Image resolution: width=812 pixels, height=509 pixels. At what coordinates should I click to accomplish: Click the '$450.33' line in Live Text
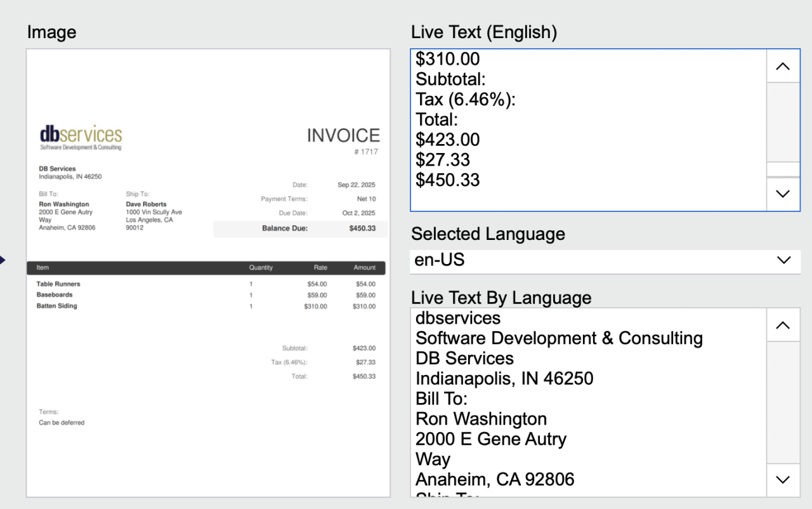click(x=448, y=180)
